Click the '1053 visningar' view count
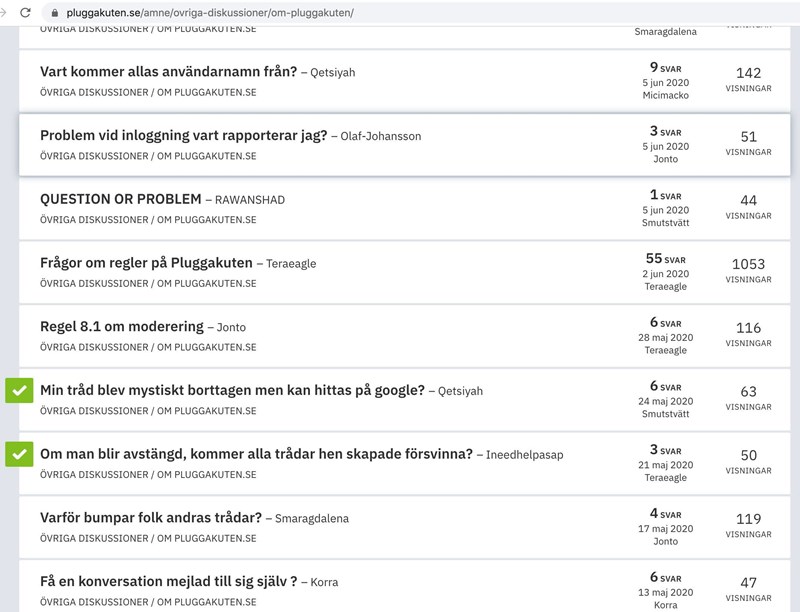The image size is (800, 612). point(748,265)
